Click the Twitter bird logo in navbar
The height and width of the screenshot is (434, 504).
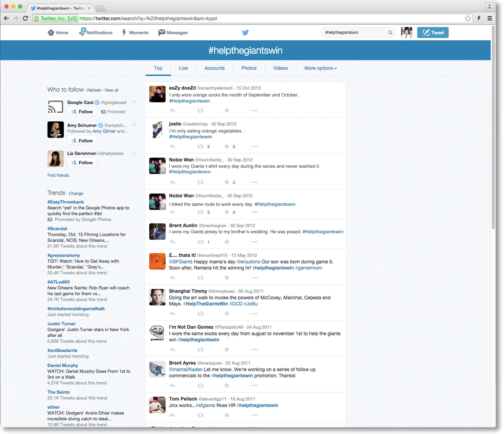tap(245, 32)
